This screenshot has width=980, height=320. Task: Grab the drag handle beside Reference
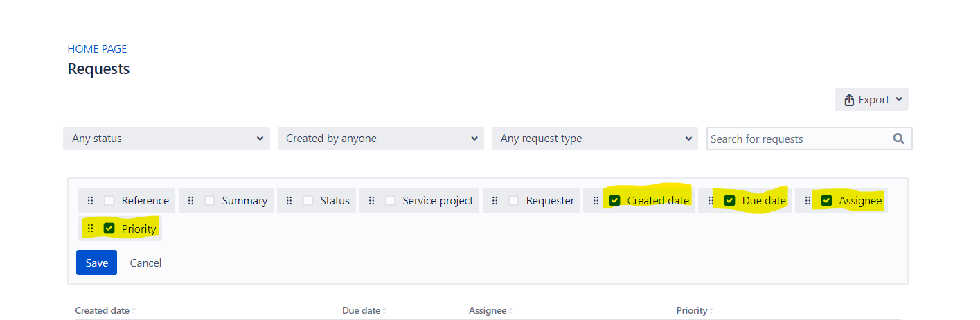[90, 201]
